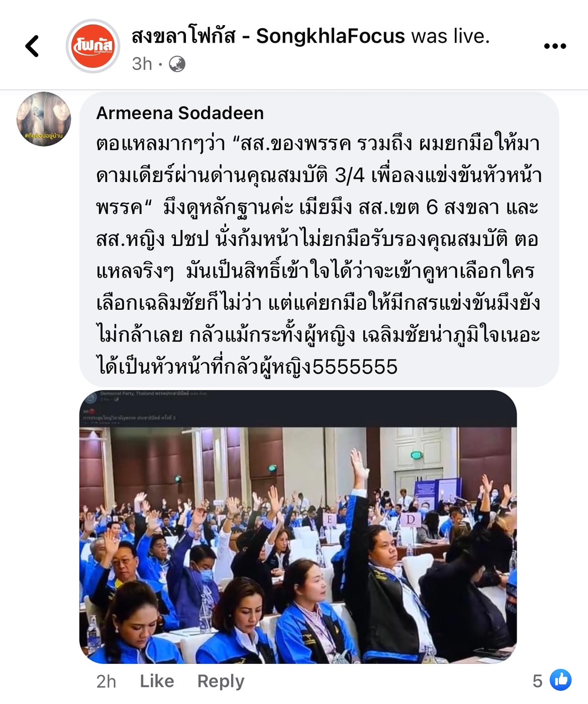588x704 pixels.
Task: Open Armeena Sodadeen's profile picture
Action: pos(44,119)
